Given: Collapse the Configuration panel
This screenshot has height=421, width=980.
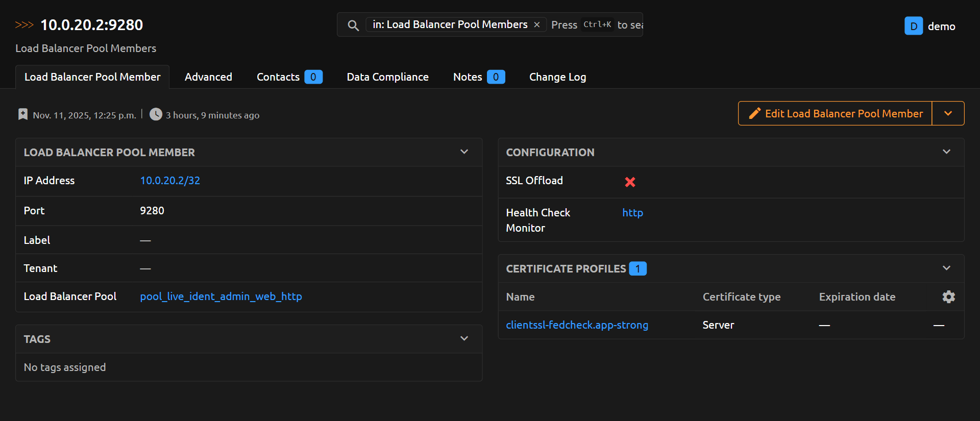Looking at the screenshot, I should 946,152.
